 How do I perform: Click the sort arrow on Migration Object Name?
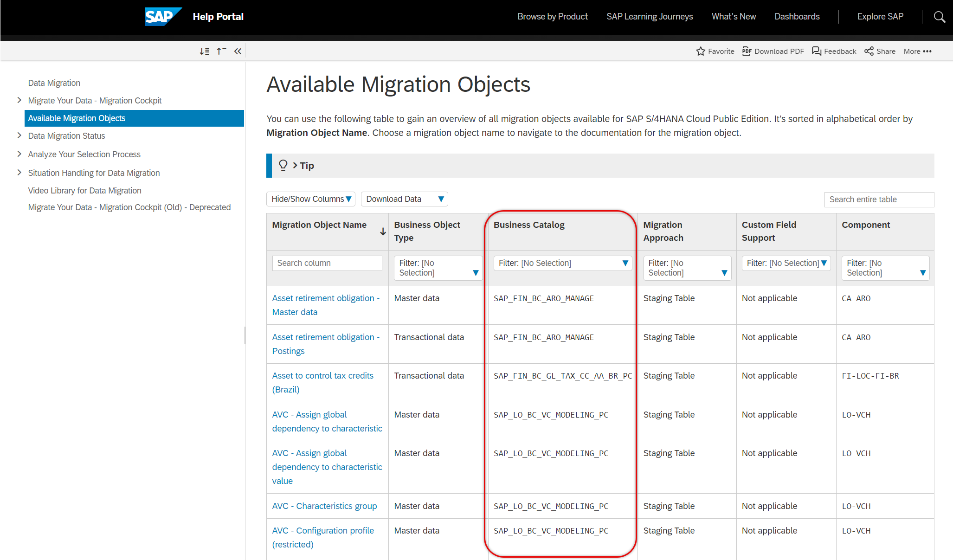pyautogui.click(x=383, y=232)
